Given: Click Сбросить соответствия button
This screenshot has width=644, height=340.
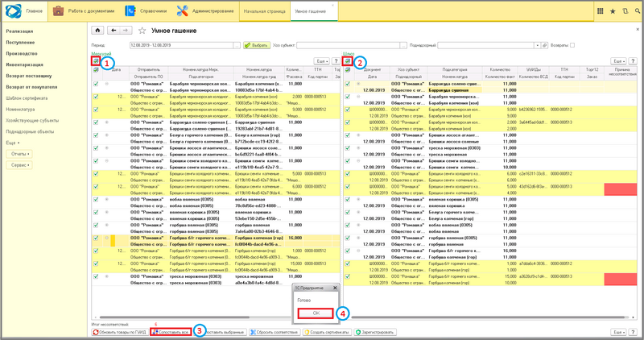Looking at the screenshot, I should click(x=275, y=332).
